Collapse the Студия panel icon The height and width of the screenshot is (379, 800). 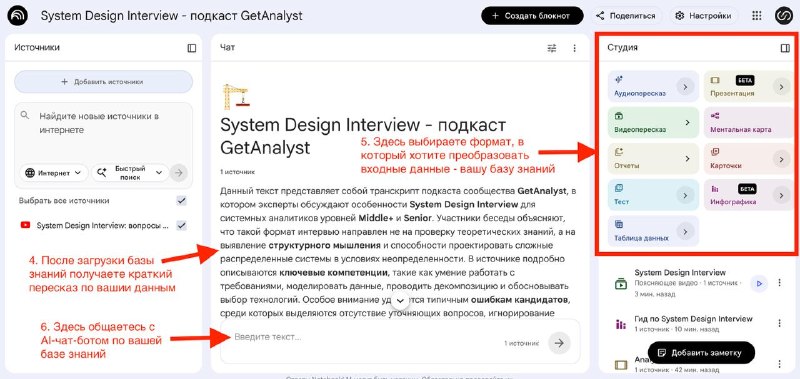[x=785, y=48]
